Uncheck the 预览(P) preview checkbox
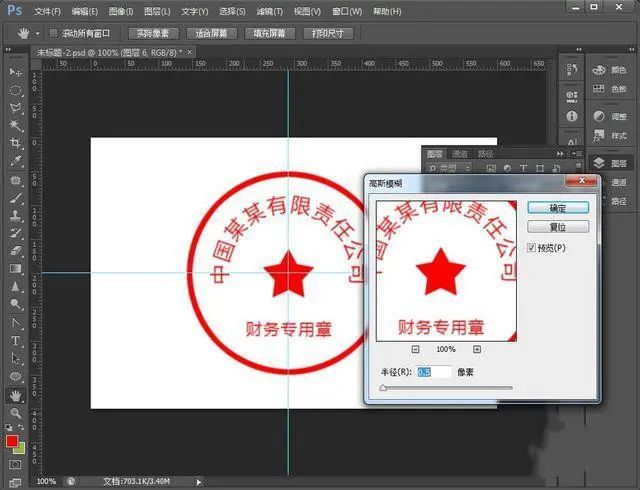 [530, 247]
